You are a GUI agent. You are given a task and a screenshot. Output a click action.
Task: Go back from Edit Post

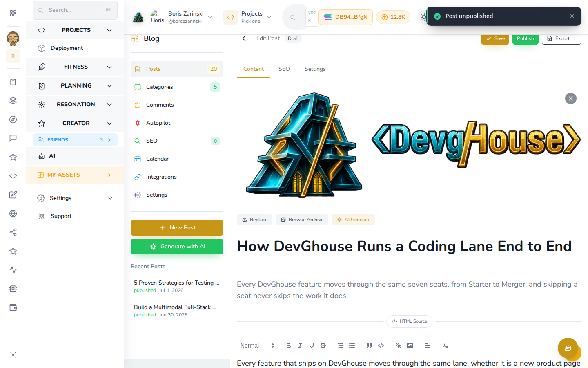(x=244, y=38)
